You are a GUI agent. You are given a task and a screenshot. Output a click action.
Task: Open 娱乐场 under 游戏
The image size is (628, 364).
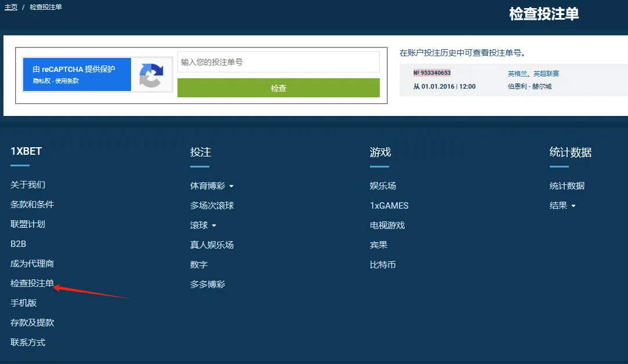[383, 186]
